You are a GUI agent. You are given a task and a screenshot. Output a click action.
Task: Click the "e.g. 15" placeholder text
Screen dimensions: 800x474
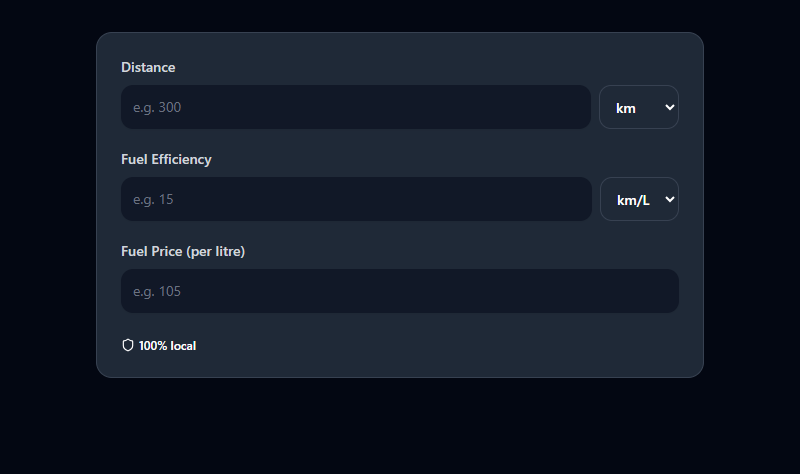(153, 199)
